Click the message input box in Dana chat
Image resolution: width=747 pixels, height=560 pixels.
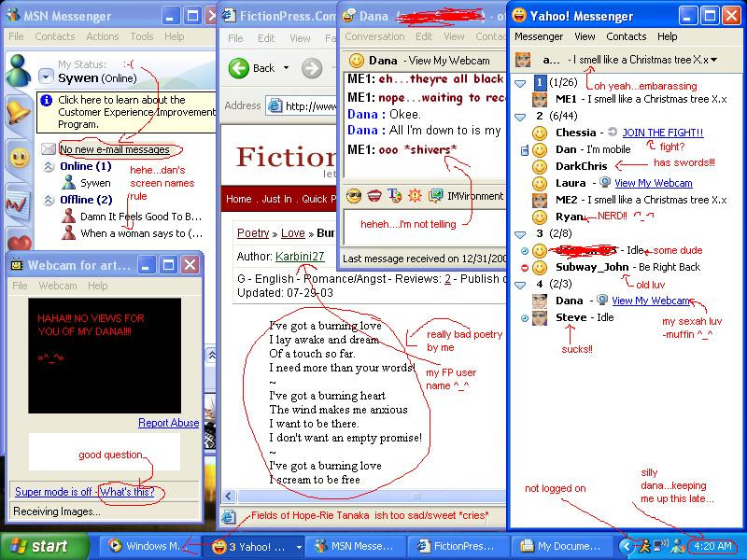click(x=423, y=229)
